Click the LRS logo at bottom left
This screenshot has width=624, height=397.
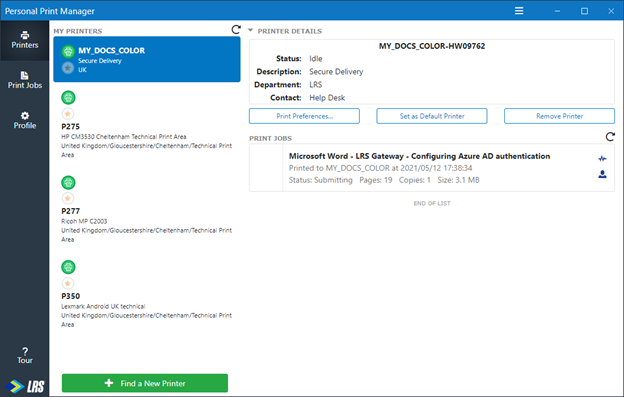(25, 386)
